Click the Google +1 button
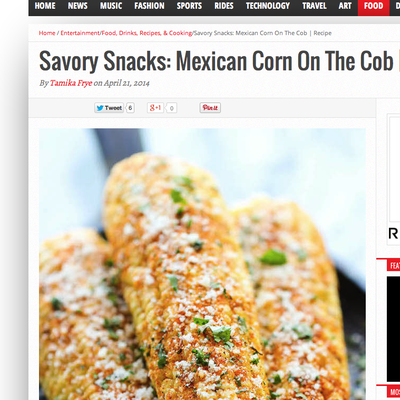Screen dimensions: 400x400 click(x=156, y=108)
